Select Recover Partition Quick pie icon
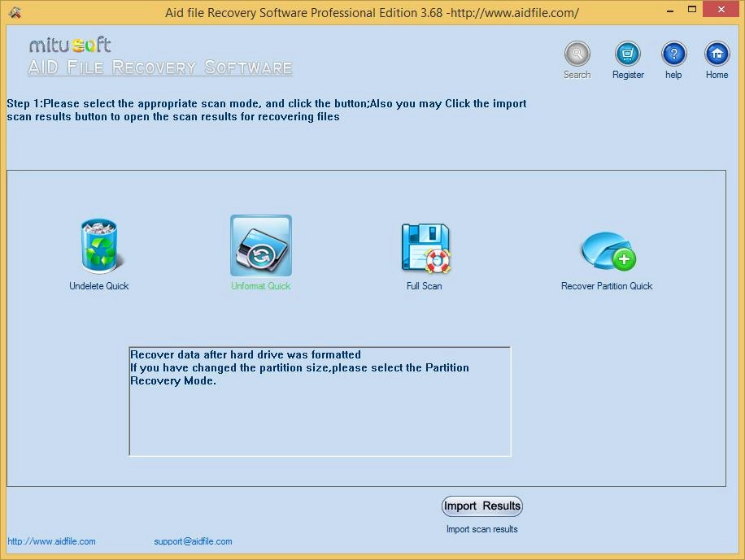The width and height of the screenshot is (745, 560). coord(608,251)
